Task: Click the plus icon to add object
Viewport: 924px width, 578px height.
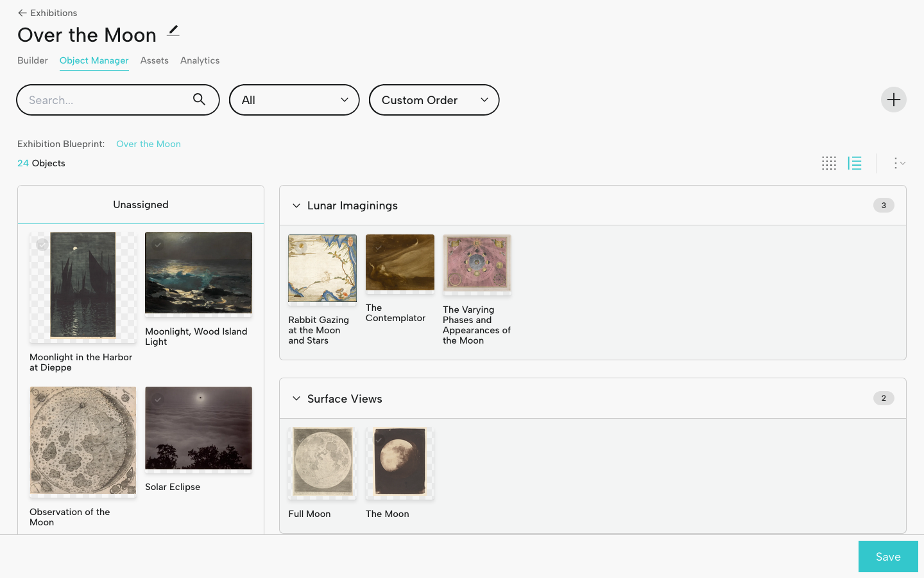Action: [x=893, y=100]
